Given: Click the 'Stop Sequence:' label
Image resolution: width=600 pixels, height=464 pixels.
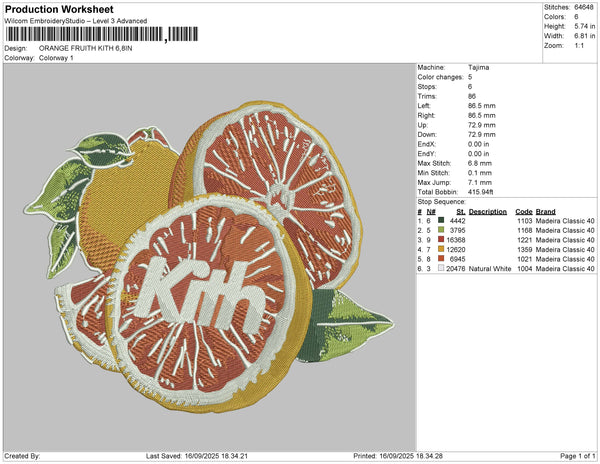Looking at the screenshot, I should click(442, 202).
